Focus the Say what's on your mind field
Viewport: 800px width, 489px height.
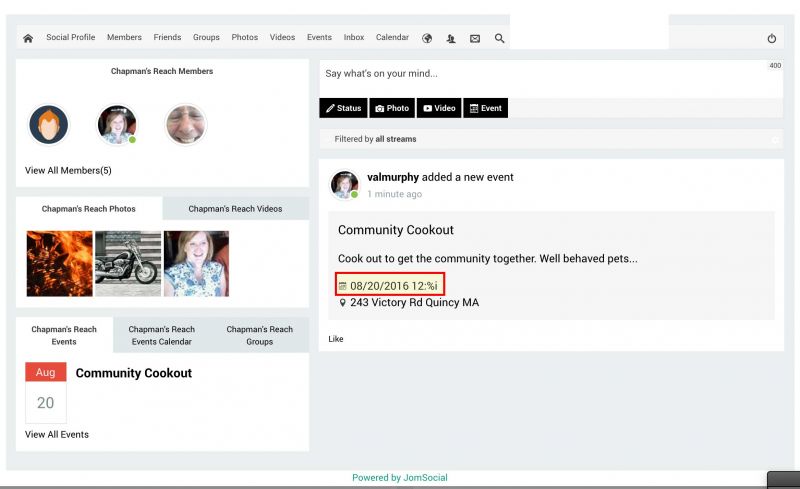[551, 78]
